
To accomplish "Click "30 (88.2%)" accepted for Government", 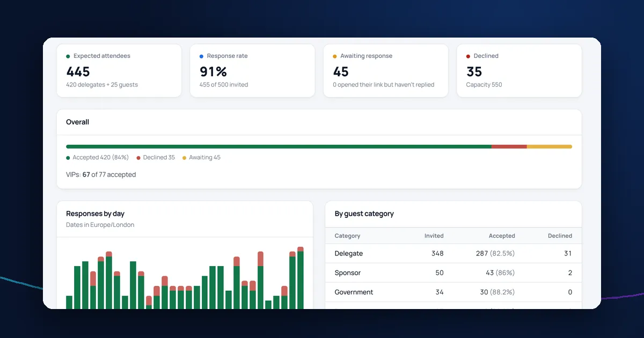I will point(497,292).
